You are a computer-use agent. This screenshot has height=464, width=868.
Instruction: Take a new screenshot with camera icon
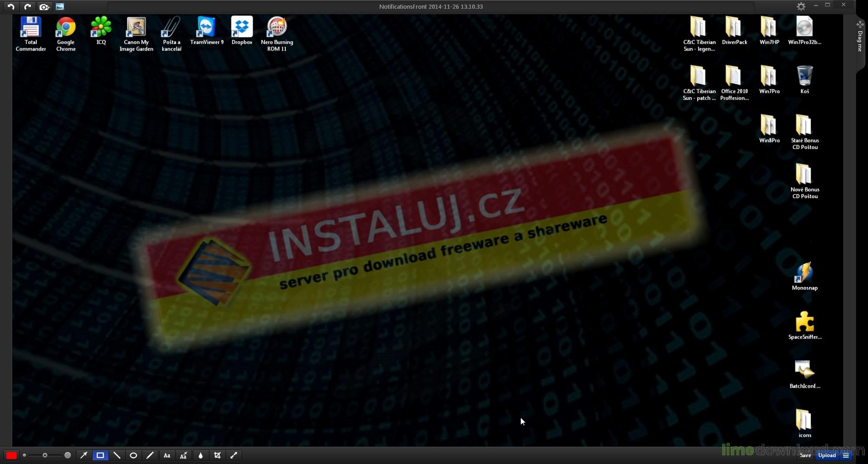pyautogui.click(x=44, y=7)
